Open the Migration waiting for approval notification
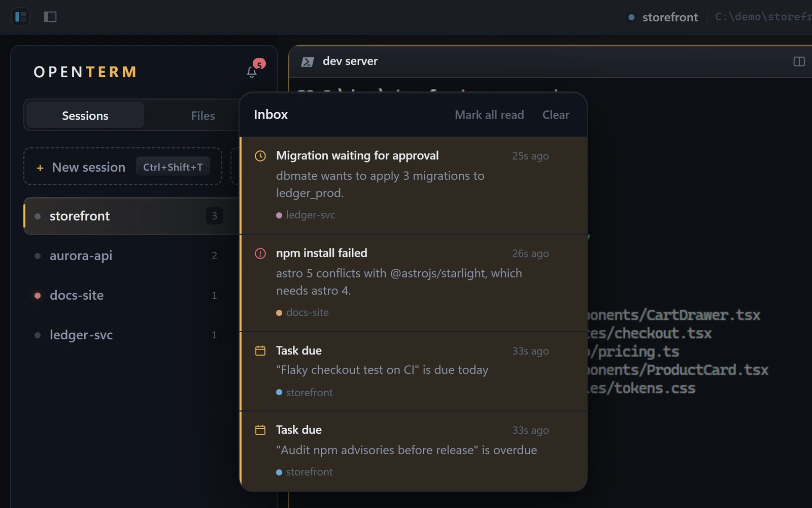This screenshot has height=508, width=812. click(x=414, y=185)
